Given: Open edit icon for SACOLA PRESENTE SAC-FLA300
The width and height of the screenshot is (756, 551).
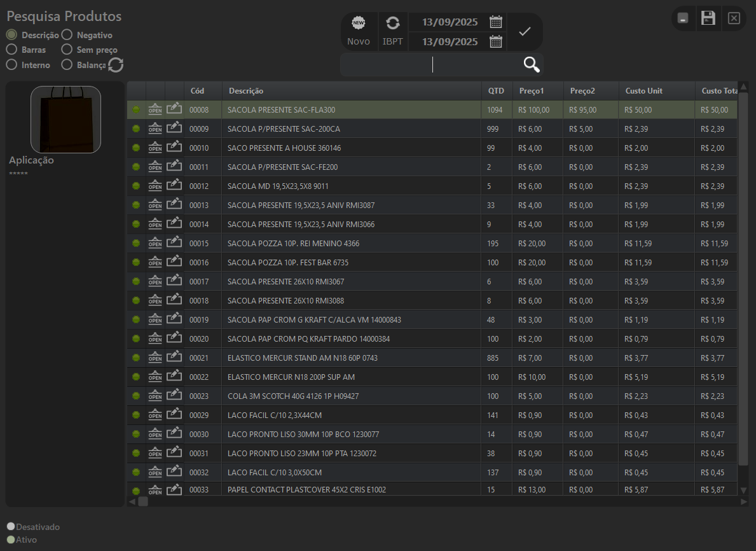Looking at the screenshot, I should 174,109.
